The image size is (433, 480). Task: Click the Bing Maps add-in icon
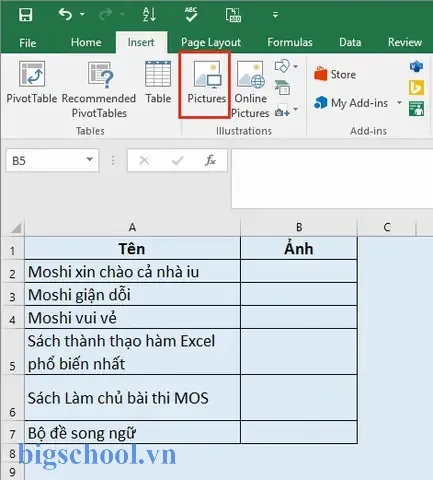point(416,88)
